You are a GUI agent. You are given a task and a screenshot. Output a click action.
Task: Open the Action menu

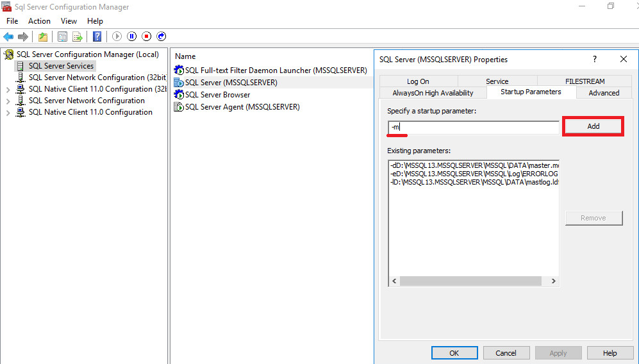pyautogui.click(x=39, y=21)
